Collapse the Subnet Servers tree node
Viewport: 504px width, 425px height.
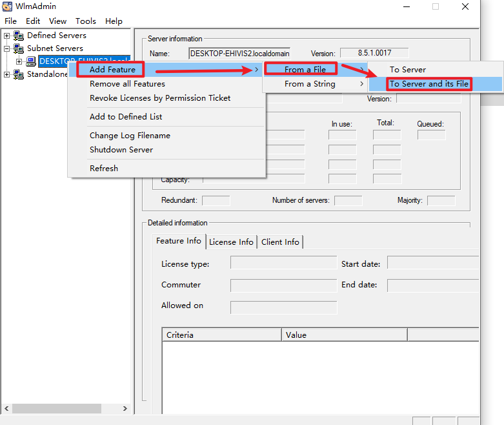(7, 48)
